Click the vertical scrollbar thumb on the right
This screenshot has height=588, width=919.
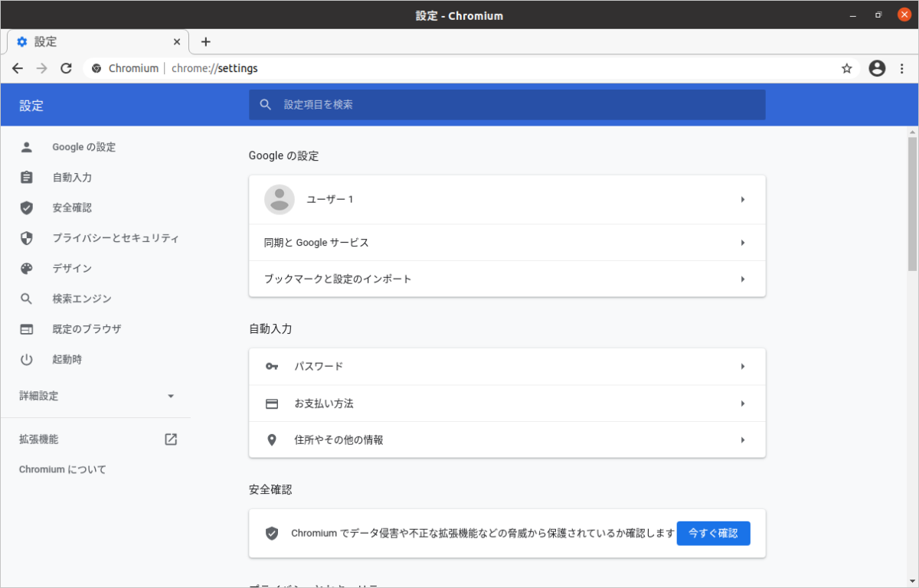[912, 204]
